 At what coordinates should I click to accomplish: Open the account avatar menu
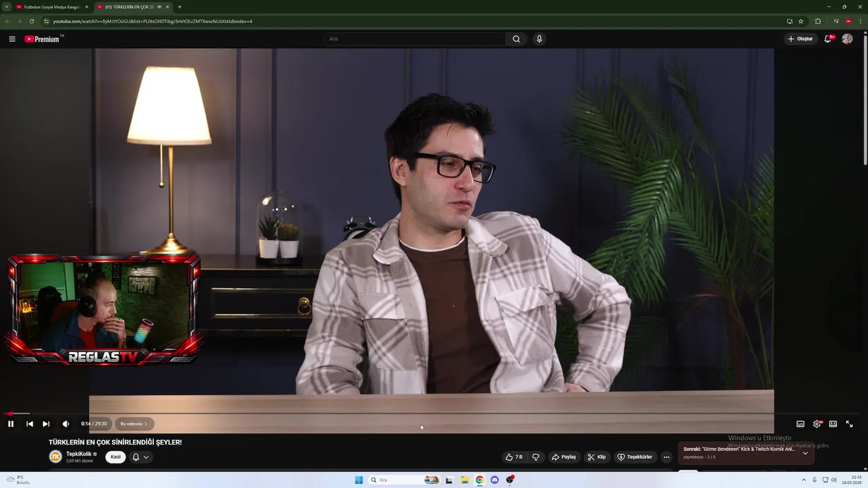(847, 39)
